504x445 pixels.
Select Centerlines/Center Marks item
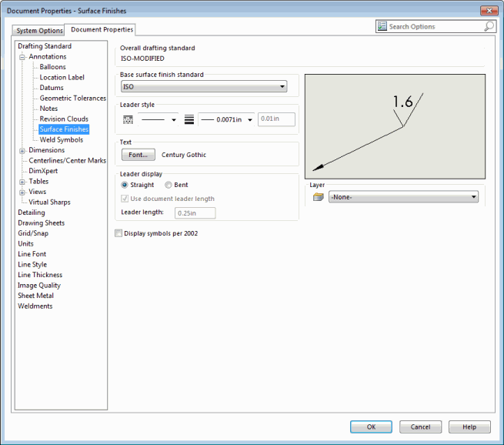tap(68, 160)
